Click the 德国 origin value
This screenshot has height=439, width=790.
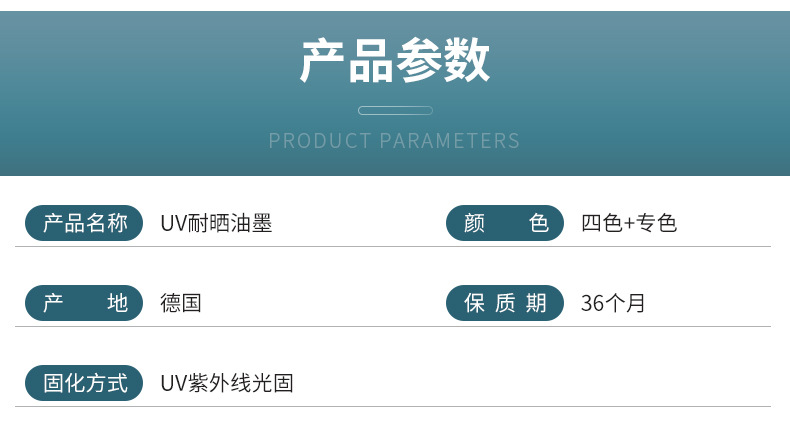coord(181,303)
